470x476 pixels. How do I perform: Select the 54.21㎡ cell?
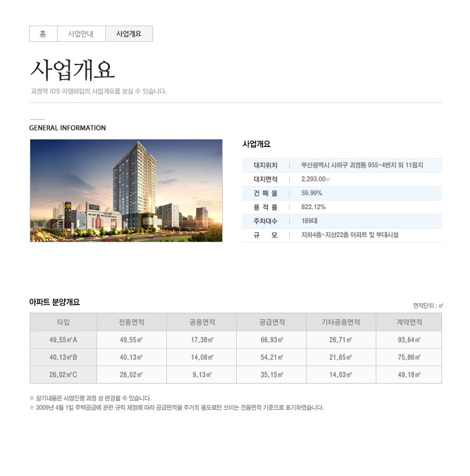coord(272,357)
